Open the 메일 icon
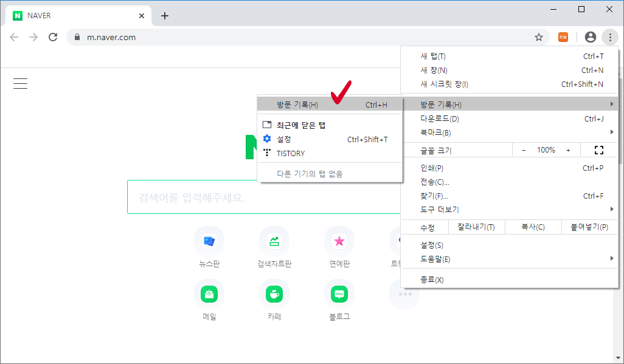Screen dimensions: 624x364 [x=209, y=294]
